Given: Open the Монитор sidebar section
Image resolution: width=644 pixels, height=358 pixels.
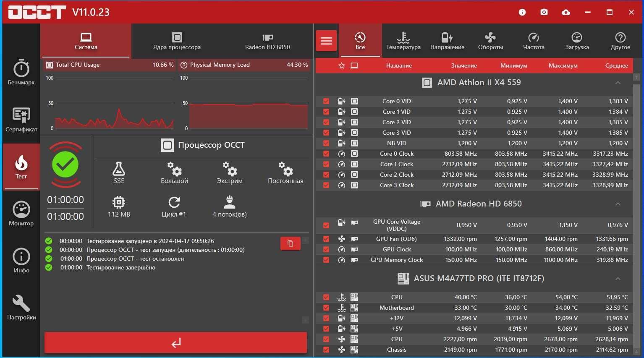Looking at the screenshot, I should pyautogui.click(x=21, y=214).
